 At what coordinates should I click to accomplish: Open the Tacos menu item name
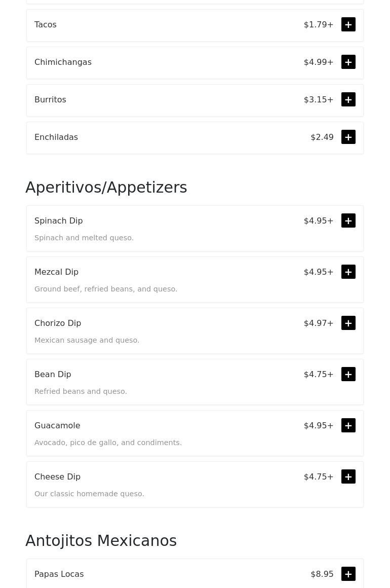coord(46,25)
